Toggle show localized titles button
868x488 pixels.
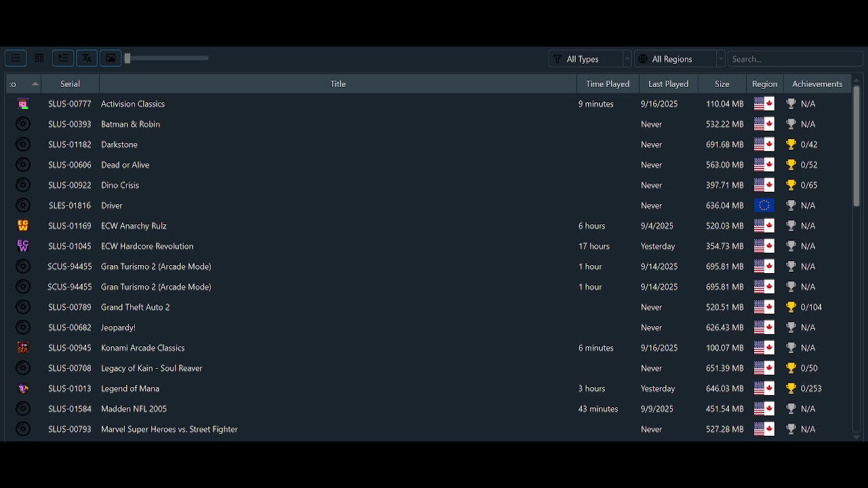click(87, 58)
